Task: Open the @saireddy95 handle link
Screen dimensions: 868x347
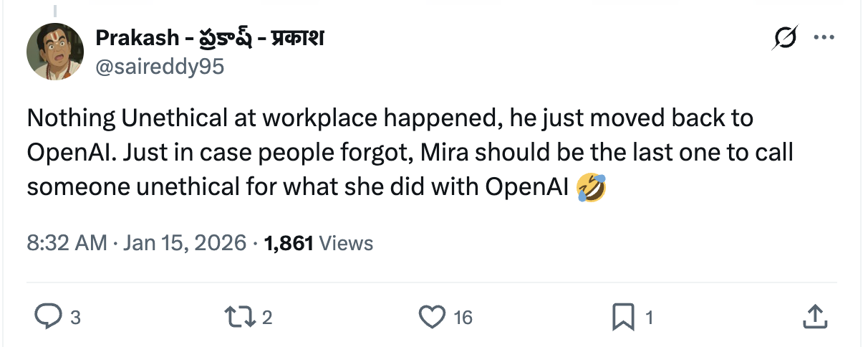Action: click(x=160, y=67)
